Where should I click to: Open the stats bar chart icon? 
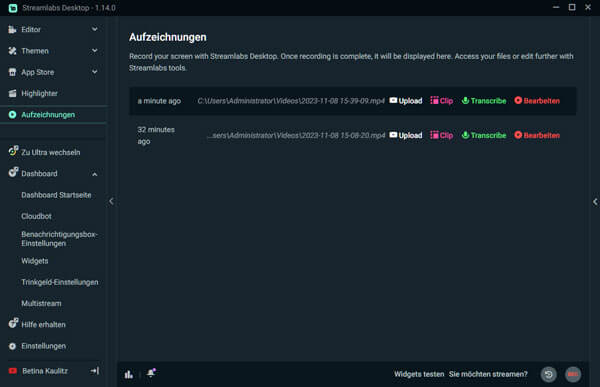click(129, 374)
